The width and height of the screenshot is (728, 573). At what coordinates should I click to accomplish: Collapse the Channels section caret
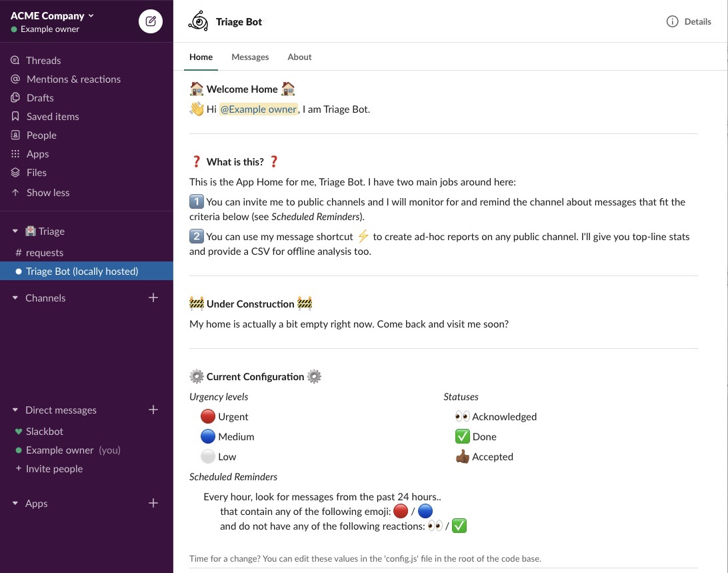[15, 298]
